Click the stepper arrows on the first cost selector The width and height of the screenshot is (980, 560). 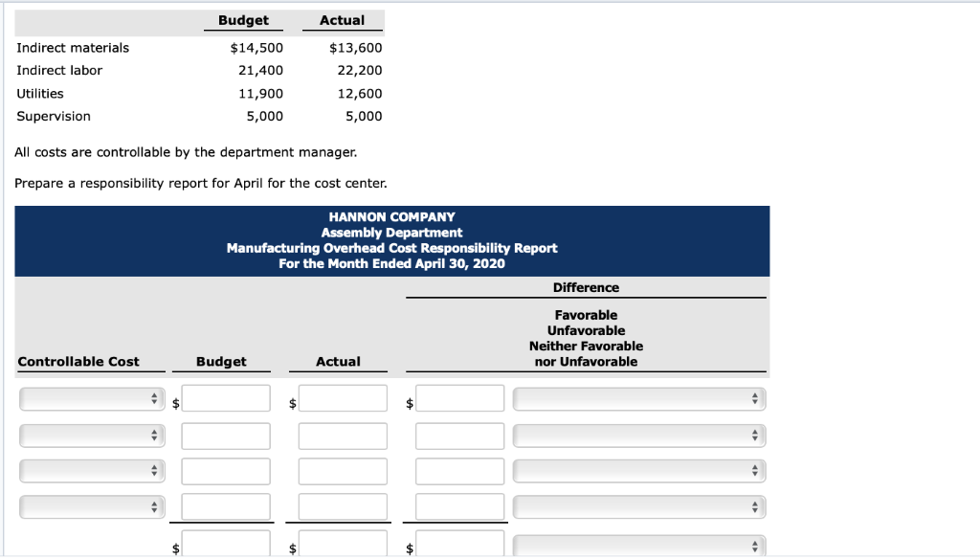(x=154, y=398)
